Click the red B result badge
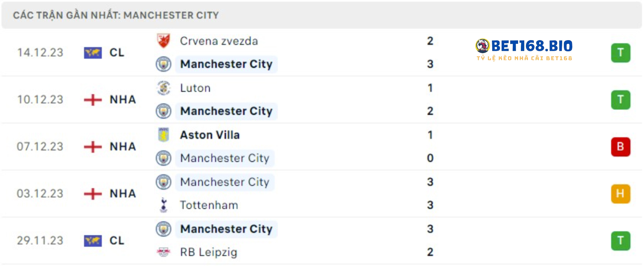This screenshot has width=644, height=266. coord(620,147)
